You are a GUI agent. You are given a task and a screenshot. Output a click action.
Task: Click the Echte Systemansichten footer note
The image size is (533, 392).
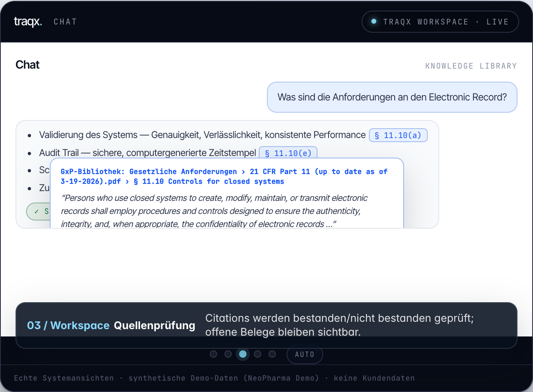pyautogui.click(x=214, y=378)
